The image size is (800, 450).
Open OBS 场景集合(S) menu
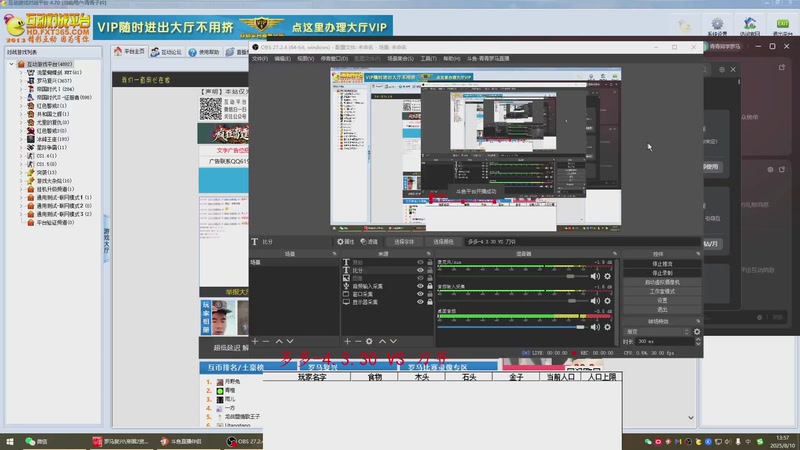pyautogui.click(x=401, y=59)
